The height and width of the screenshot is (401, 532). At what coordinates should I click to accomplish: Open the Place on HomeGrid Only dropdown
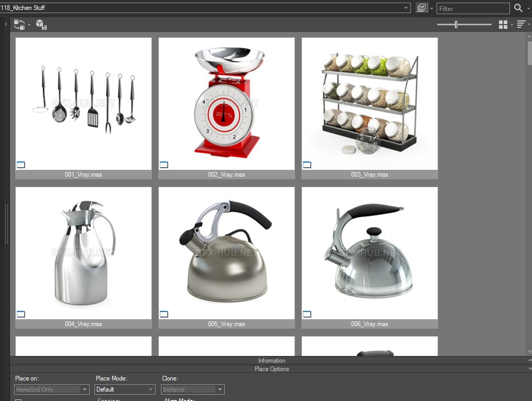click(52, 389)
